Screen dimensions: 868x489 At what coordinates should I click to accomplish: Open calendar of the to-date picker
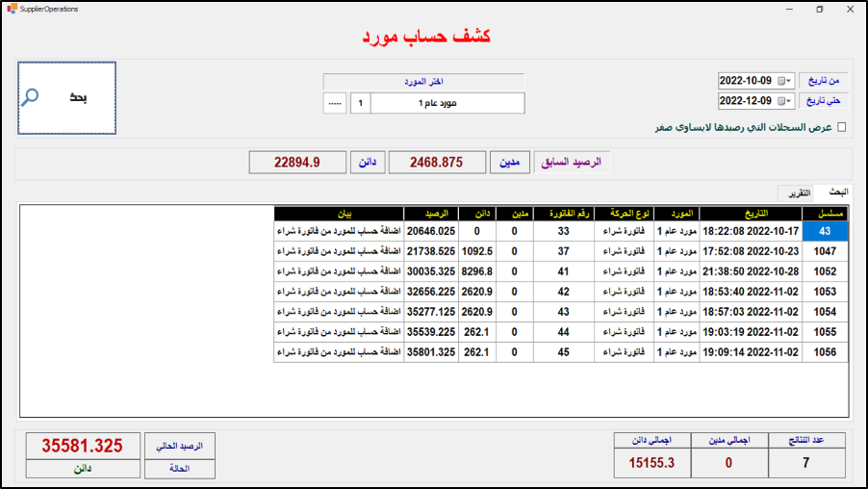click(780, 101)
